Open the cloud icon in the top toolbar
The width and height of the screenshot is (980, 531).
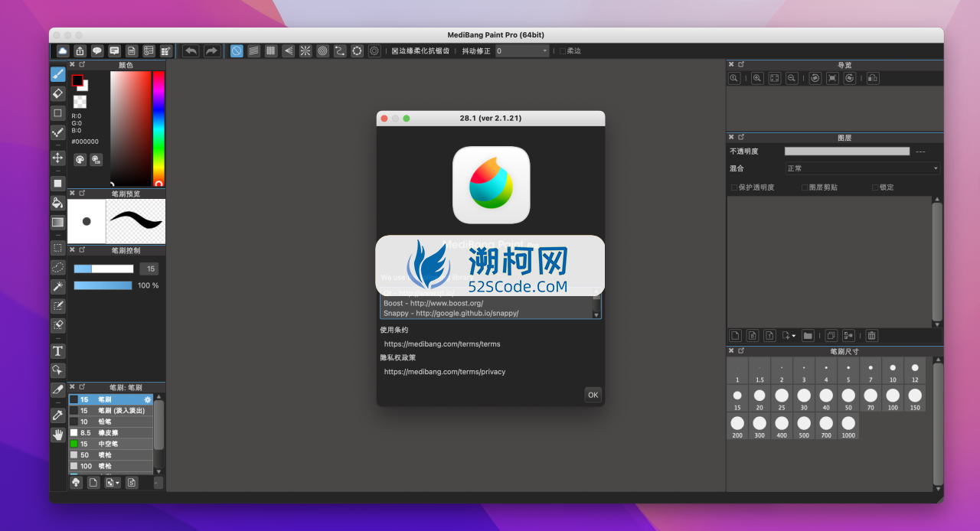pyautogui.click(x=63, y=51)
